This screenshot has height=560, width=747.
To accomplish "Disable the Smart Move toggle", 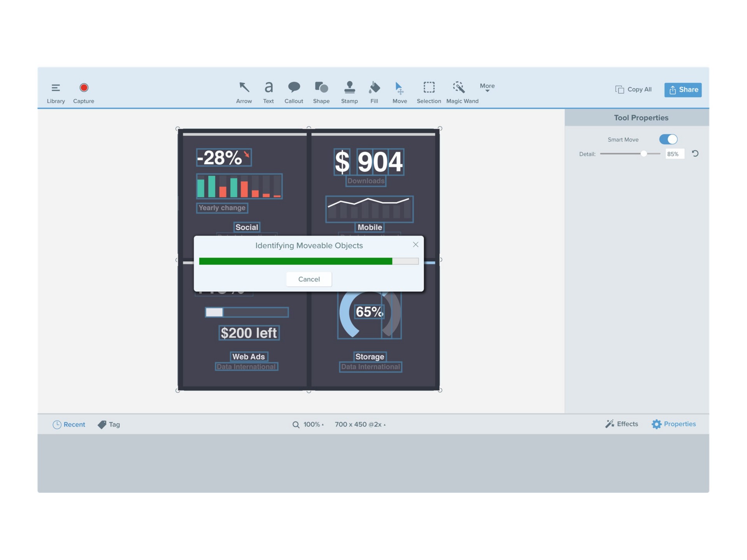I will 668,139.
